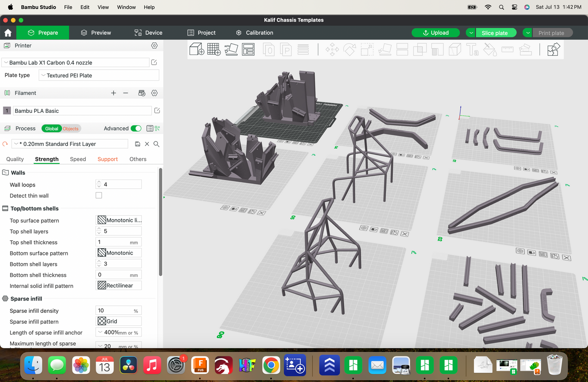
Task: Search process settings with magnifier icon
Action: point(156,144)
